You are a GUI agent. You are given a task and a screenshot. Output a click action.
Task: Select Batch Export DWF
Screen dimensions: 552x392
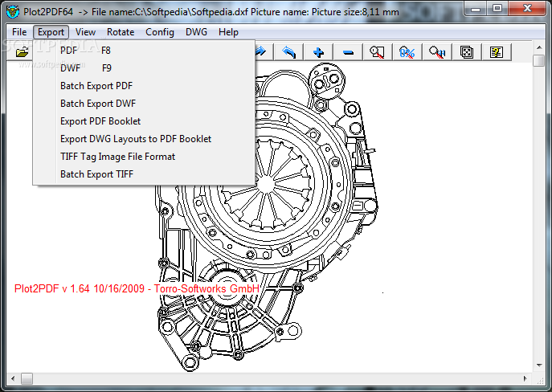[x=144, y=104]
